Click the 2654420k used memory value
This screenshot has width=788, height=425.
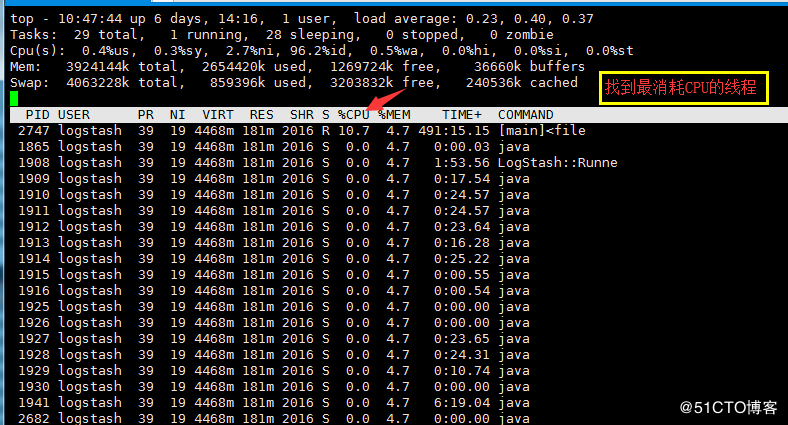tap(234, 67)
